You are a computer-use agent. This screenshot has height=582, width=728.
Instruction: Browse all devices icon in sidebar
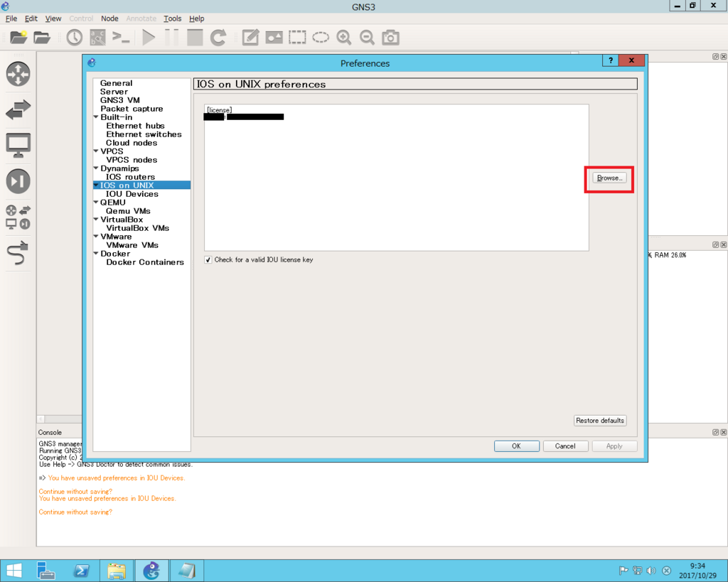pos(18,217)
